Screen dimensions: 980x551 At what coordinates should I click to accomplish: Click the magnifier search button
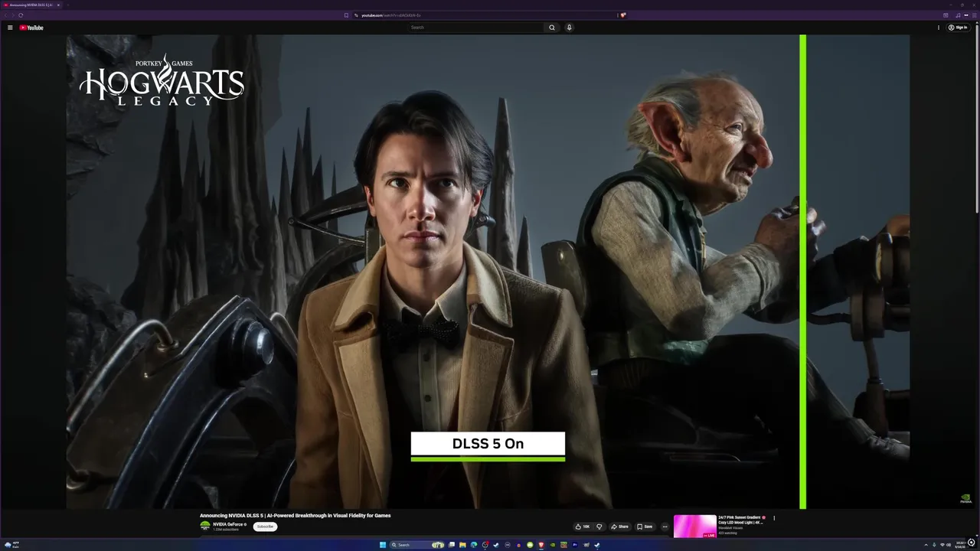coord(551,28)
